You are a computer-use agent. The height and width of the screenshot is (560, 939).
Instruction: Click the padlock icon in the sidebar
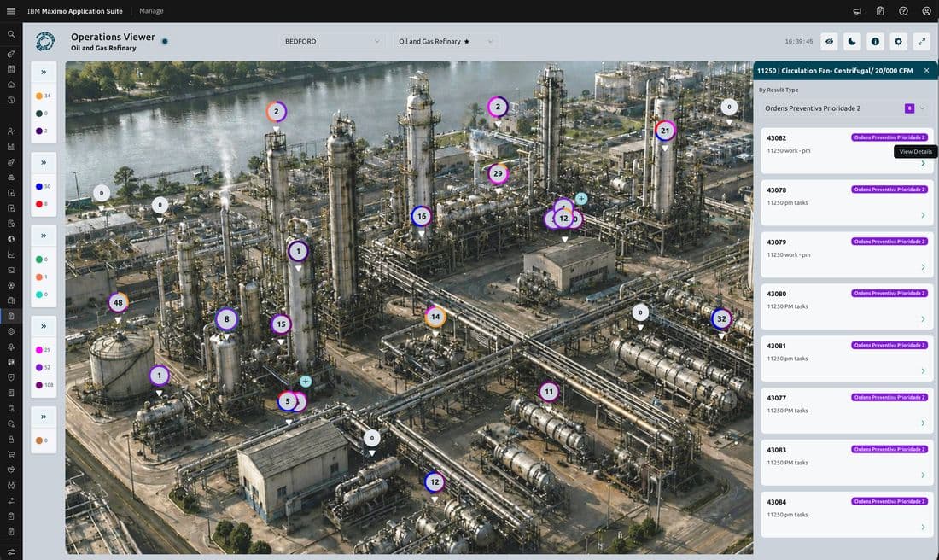click(x=11, y=439)
